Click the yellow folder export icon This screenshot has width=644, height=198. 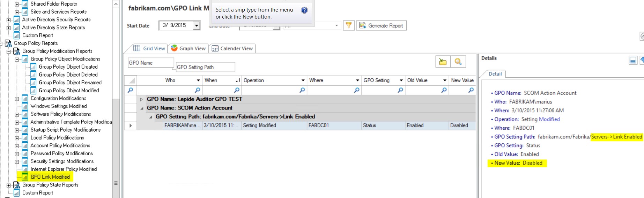click(443, 62)
